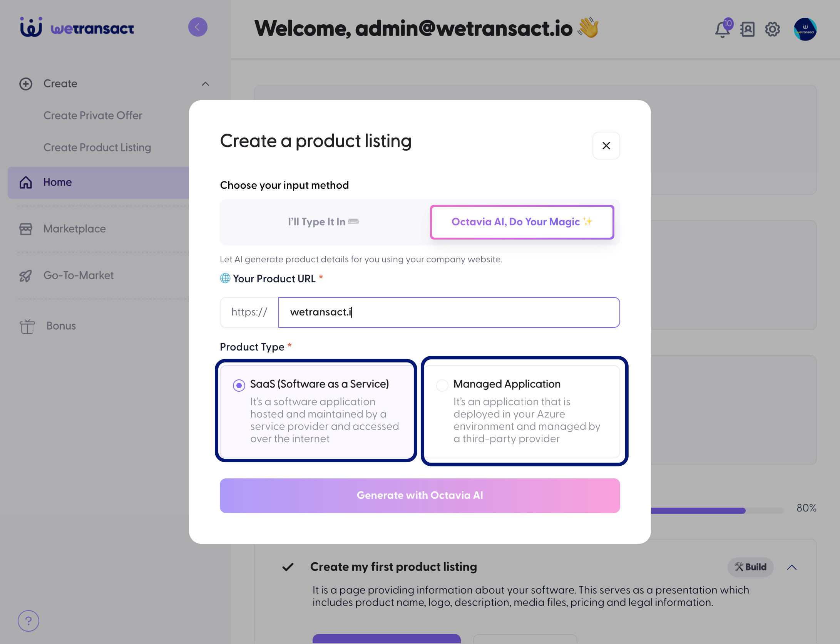This screenshot has width=840, height=644.
Task: Select SaaS (Software as a Service) radio
Action: [x=239, y=385]
